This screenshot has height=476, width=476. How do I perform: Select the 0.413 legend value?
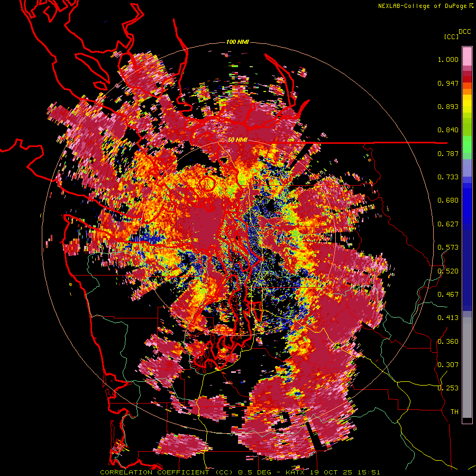click(x=448, y=318)
